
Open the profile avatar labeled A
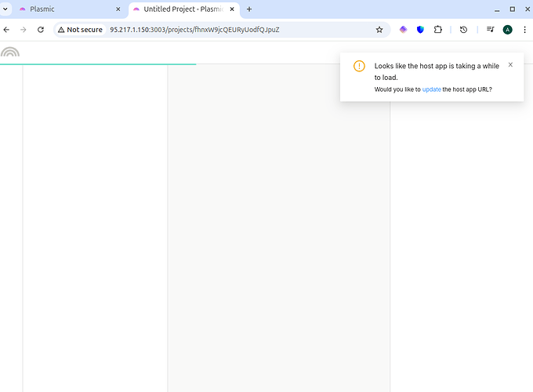coord(507,30)
